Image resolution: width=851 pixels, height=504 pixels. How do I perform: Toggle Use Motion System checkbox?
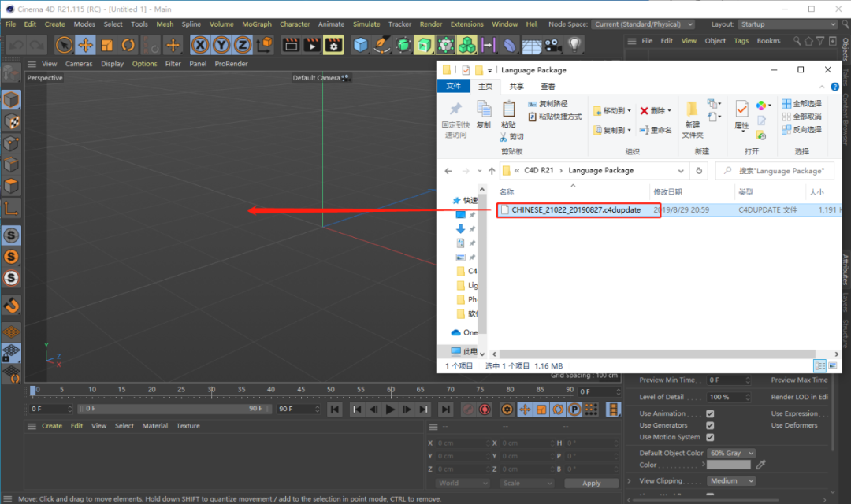[710, 437]
